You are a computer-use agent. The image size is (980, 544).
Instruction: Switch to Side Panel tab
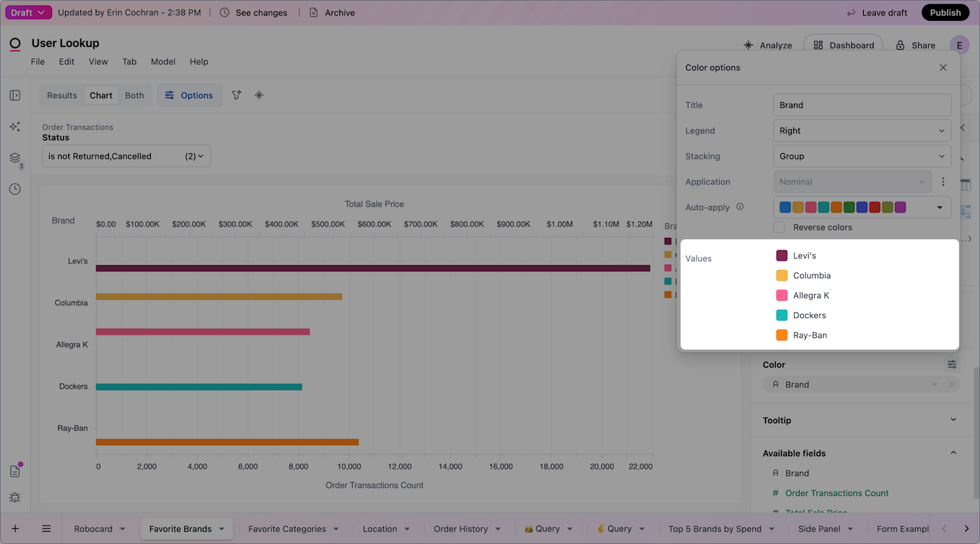click(x=819, y=529)
